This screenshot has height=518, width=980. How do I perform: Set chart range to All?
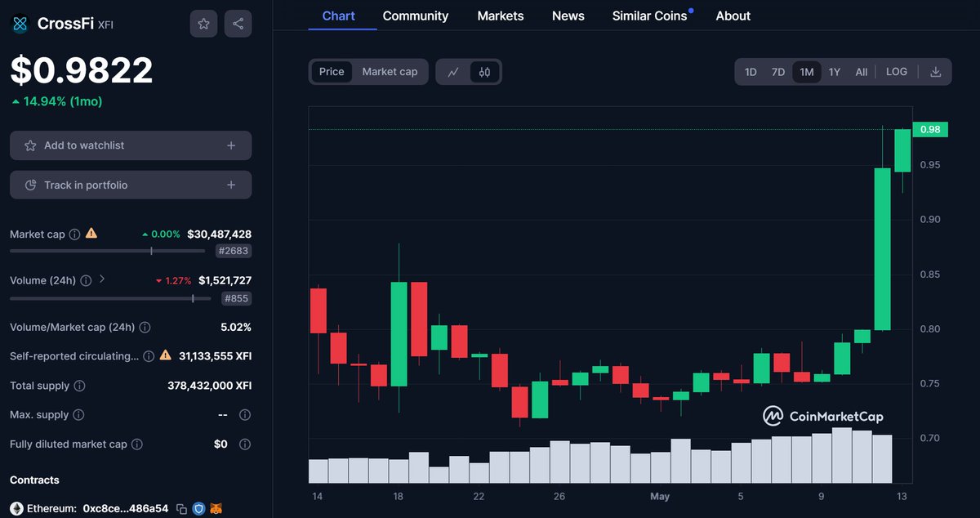862,72
